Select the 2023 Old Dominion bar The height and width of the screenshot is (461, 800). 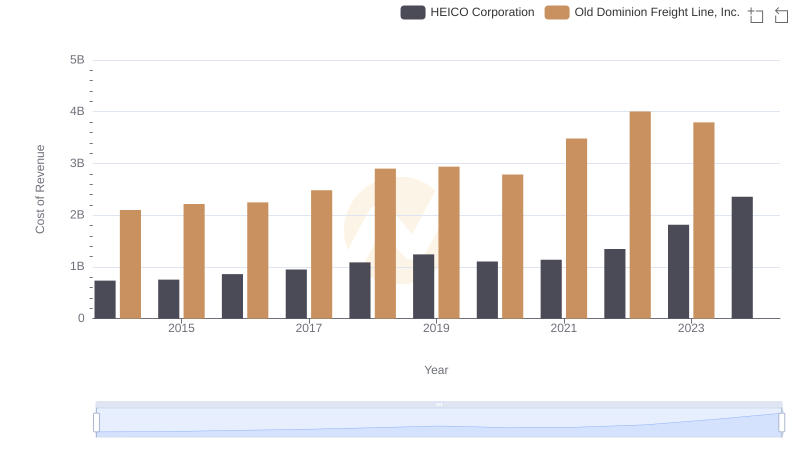tap(704, 220)
